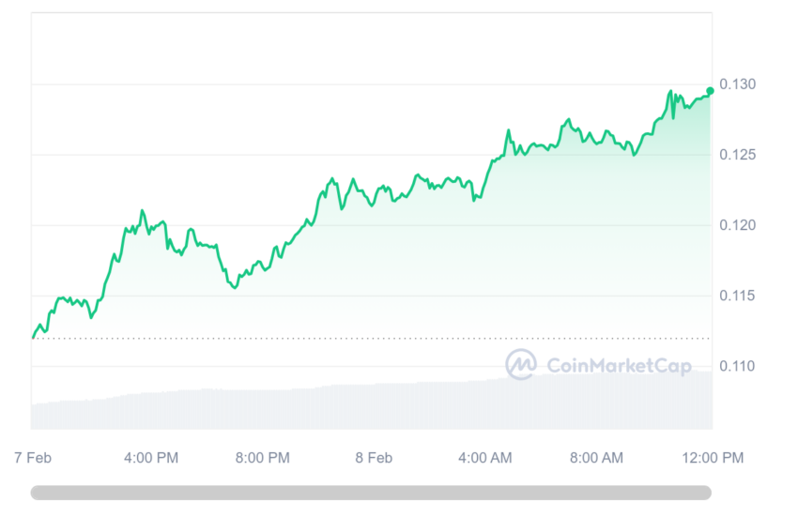This screenshot has height=532, width=798.
Task: Click the gray volume bars area
Action: click(372, 403)
